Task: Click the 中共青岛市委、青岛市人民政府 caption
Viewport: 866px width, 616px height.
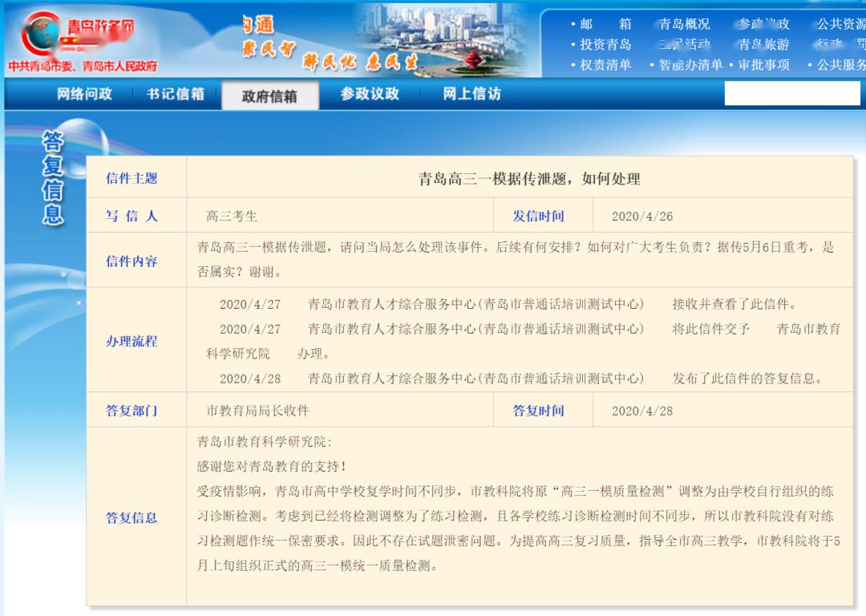Action: pos(83,67)
